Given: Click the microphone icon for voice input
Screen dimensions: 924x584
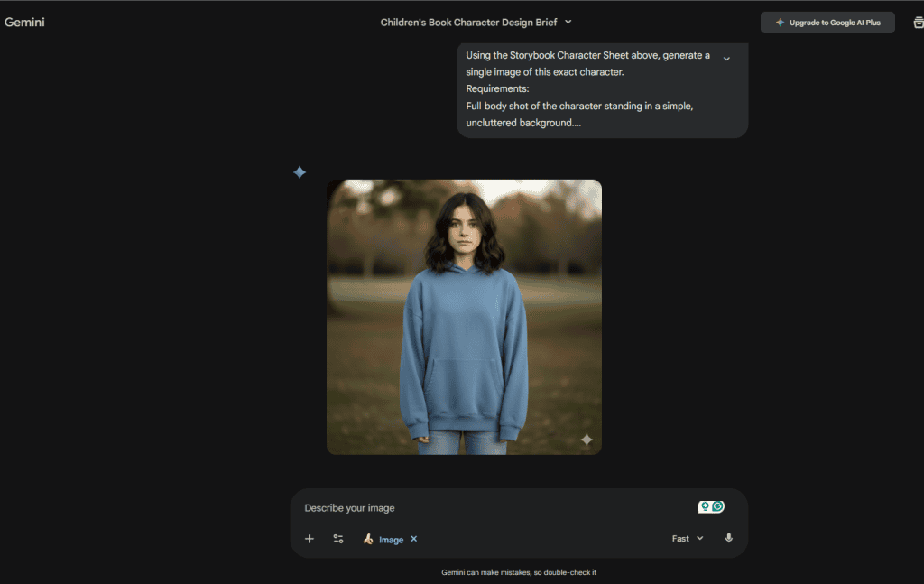Looking at the screenshot, I should pyautogui.click(x=728, y=538).
